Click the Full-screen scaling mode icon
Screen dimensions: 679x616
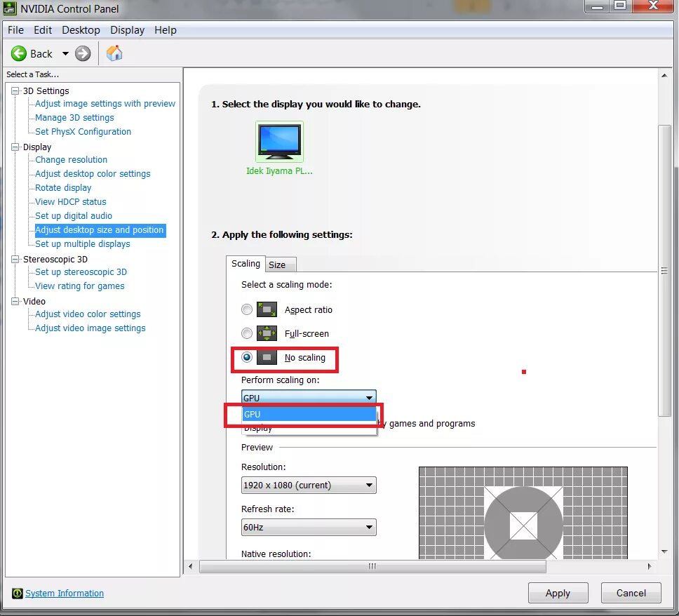pos(267,333)
